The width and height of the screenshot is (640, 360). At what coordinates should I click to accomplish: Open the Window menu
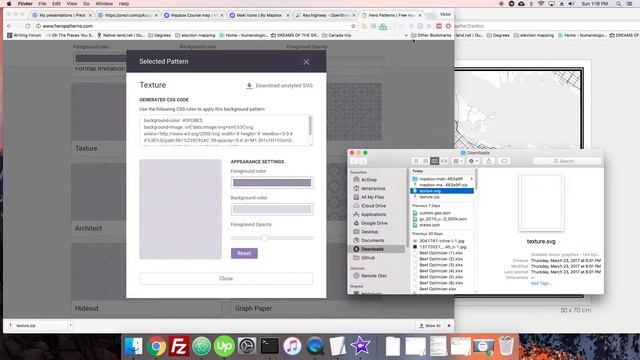pos(104,4)
